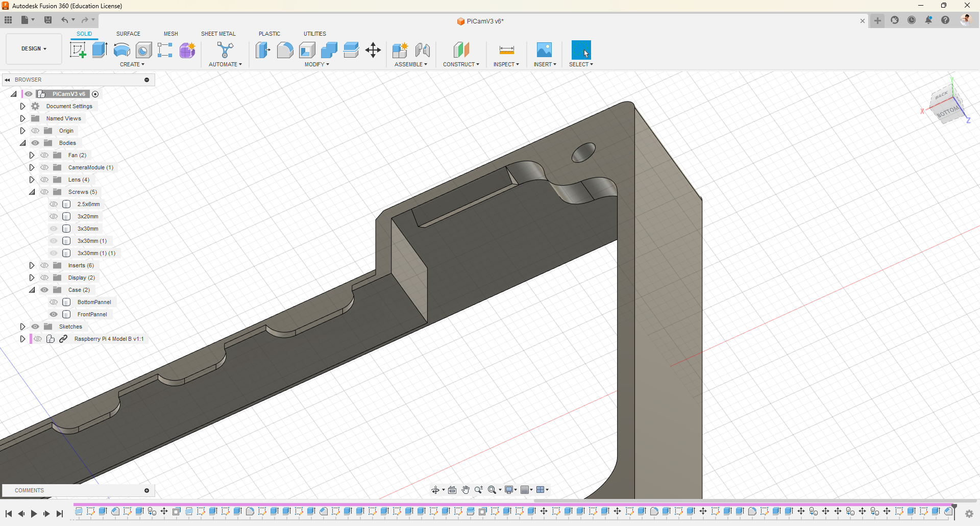Click the Extrude tool icon
Screen dimensions: 980x526
coord(100,50)
